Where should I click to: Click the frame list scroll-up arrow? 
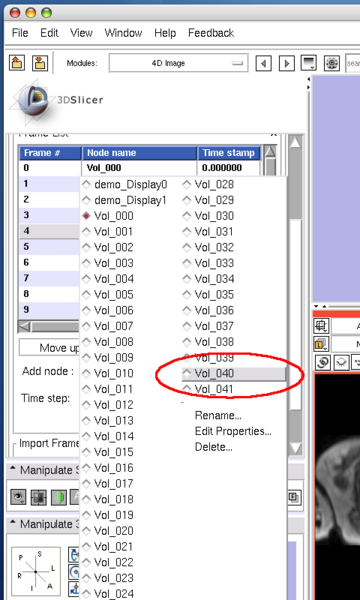pyautogui.click(x=270, y=152)
